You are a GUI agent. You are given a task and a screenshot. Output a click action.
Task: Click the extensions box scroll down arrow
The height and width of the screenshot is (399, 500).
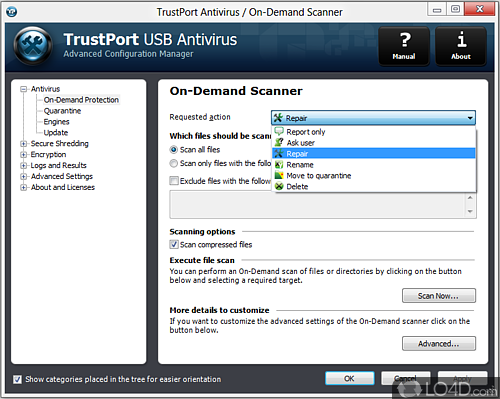(x=470, y=211)
